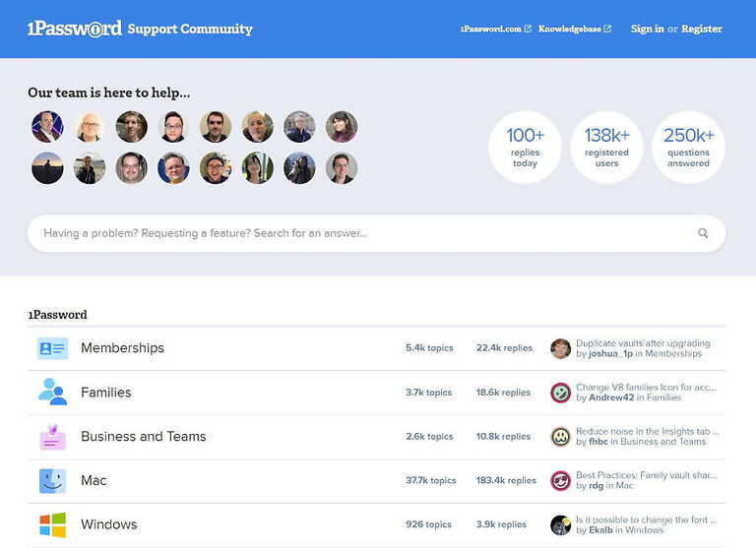Click '18.6k replies' in Families row
756x548 pixels.
pyautogui.click(x=503, y=393)
